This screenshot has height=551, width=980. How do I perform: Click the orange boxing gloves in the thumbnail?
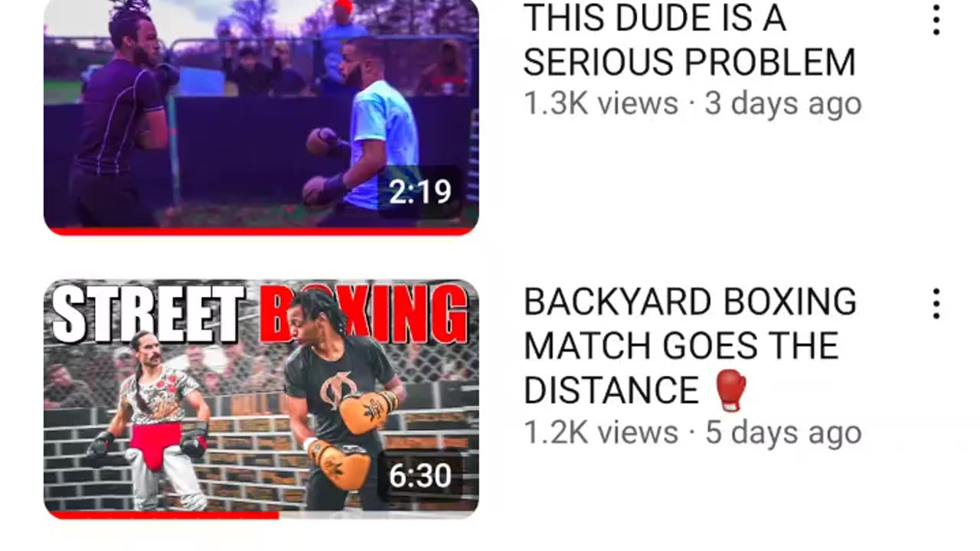tap(352, 440)
